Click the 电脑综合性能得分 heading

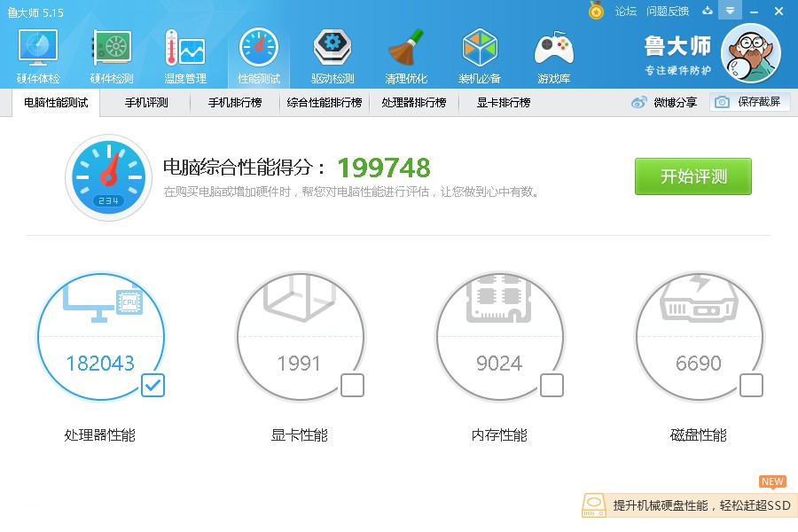[244, 167]
